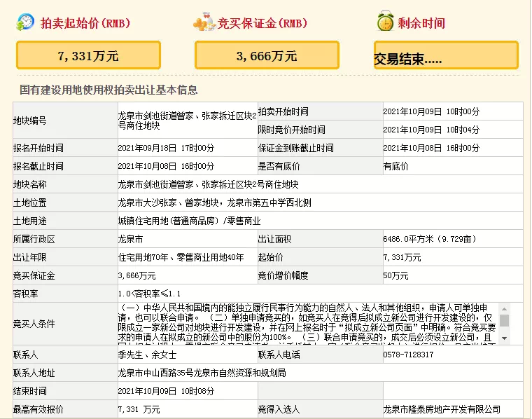
Task: Click the 地块编号 value cell
Action: (x=186, y=121)
